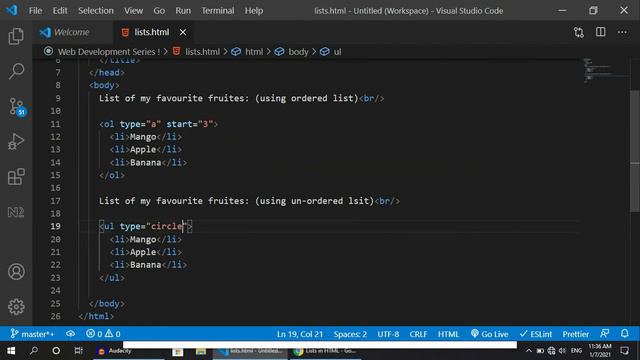Open the File menu

pyautogui.click(x=36, y=11)
